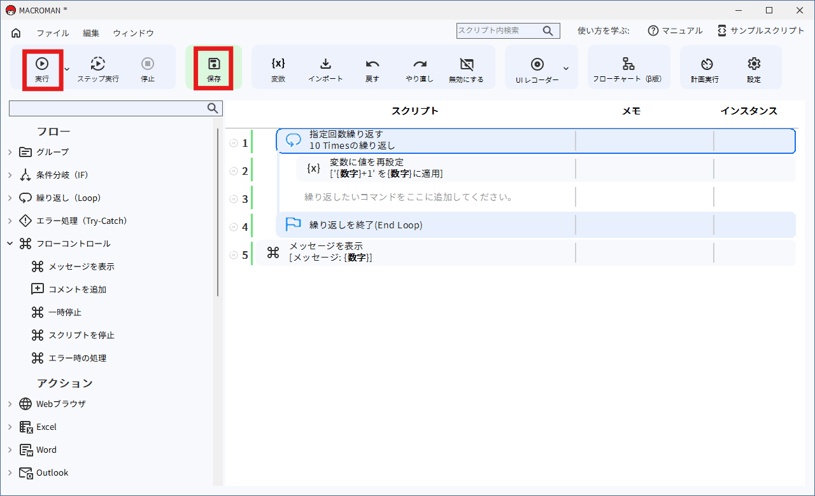Image resolution: width=815 pixels, height=496 pixels.
Task: Expand the Webブラウザ category
Action: coord(10,404)
